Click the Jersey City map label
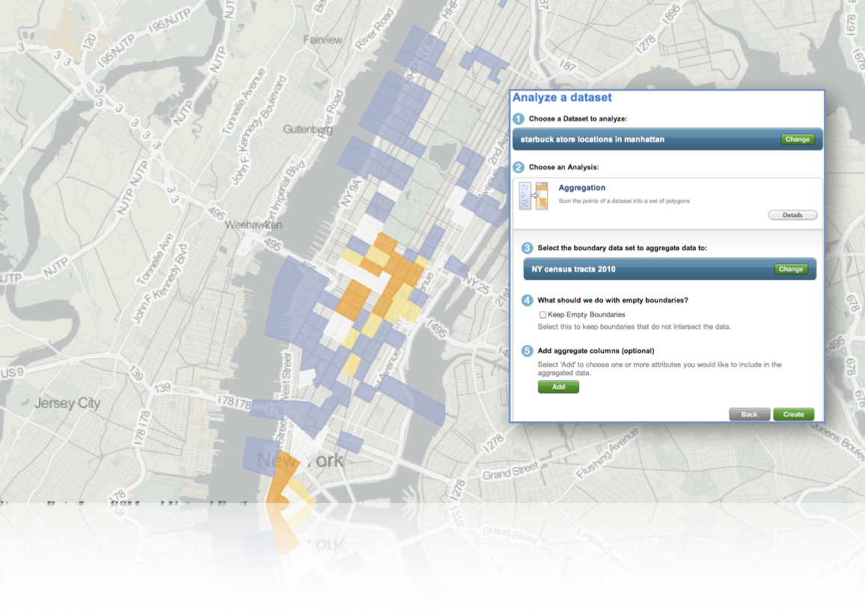 coord(67,403)
